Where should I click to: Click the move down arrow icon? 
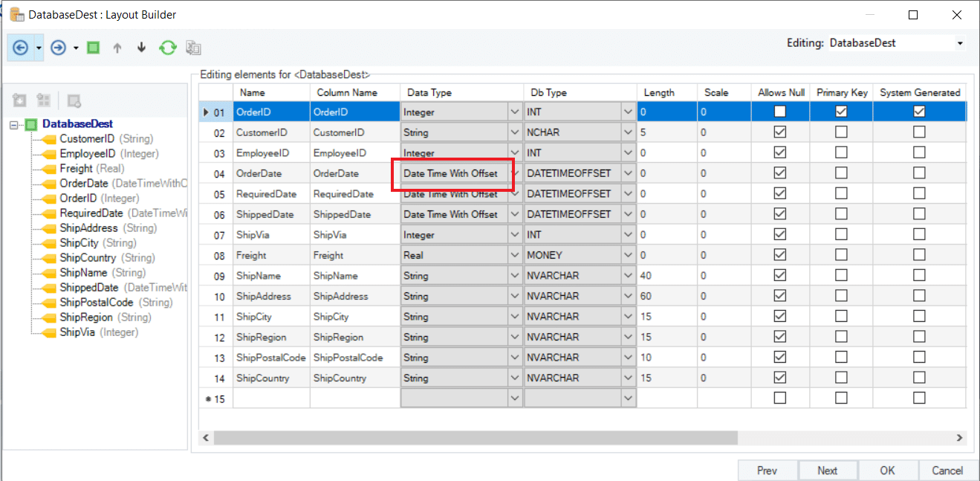[x=141, y=48]
